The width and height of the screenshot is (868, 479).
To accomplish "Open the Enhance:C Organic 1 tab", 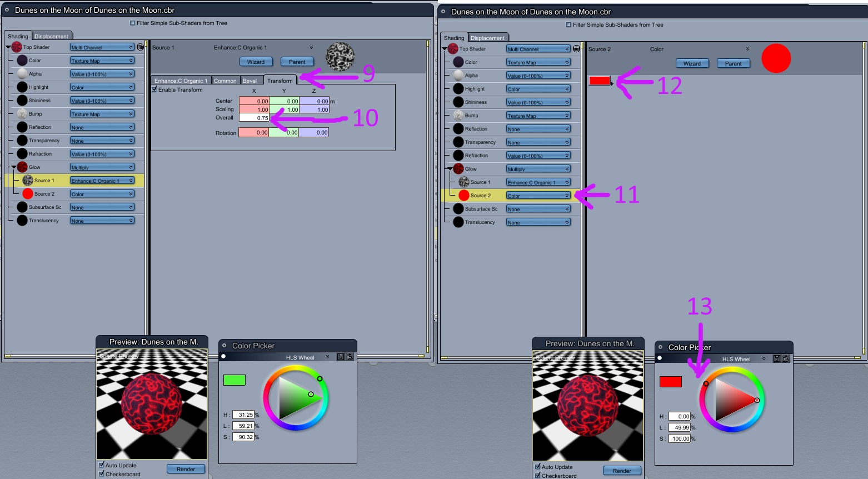I will 181,81.
